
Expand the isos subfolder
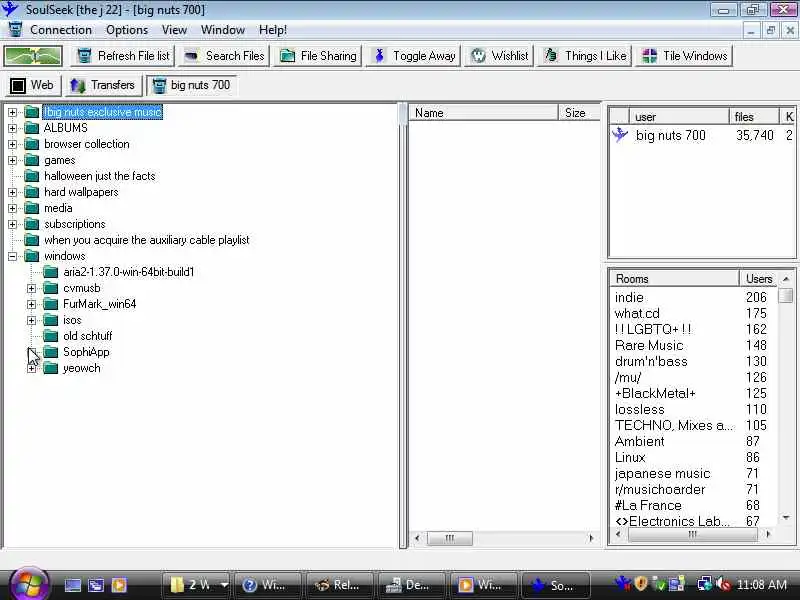click(32, 320)
